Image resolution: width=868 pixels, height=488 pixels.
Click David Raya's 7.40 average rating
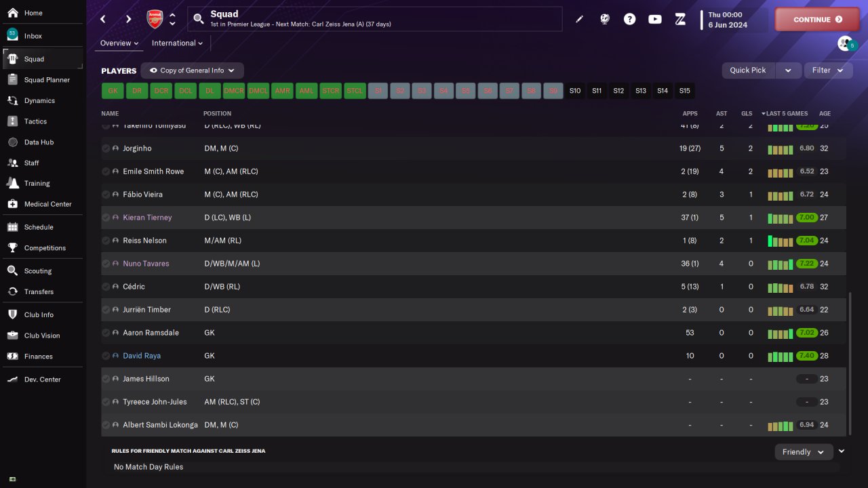click(x=806, y=356)
